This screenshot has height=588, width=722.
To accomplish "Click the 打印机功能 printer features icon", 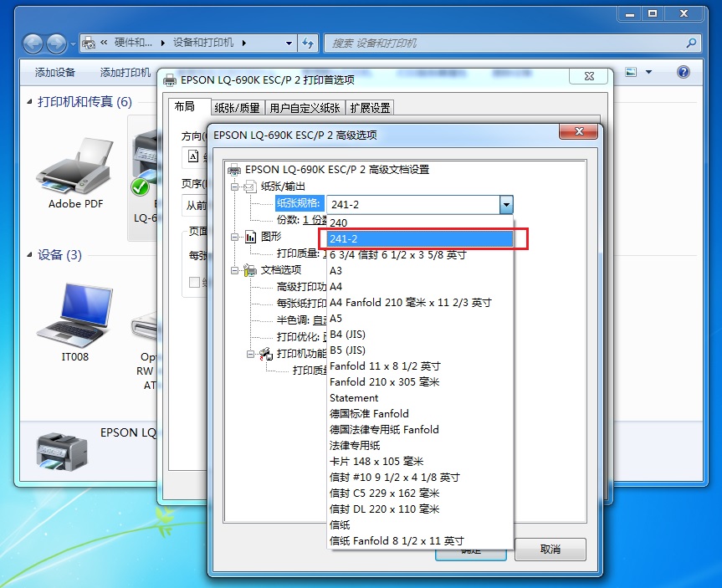I will coord(266,354).
